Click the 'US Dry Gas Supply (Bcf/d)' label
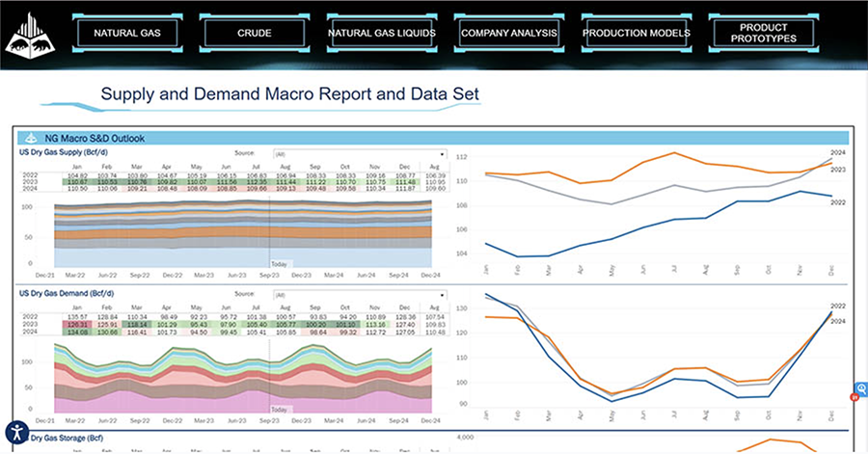This screenshot has width=868, height=454. [x=64, y=152]
